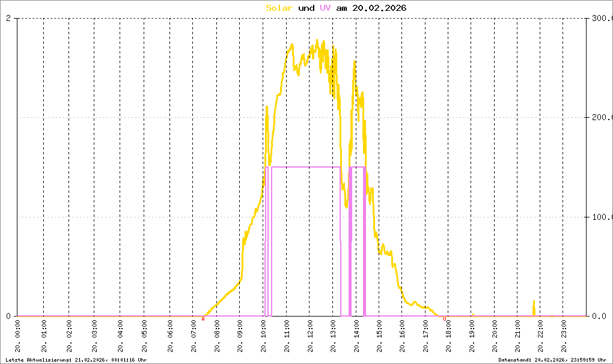The width and height of the screenshot is (613, 364).
Task: Click the right axis value '200.0'
Action: click(602, 118)
